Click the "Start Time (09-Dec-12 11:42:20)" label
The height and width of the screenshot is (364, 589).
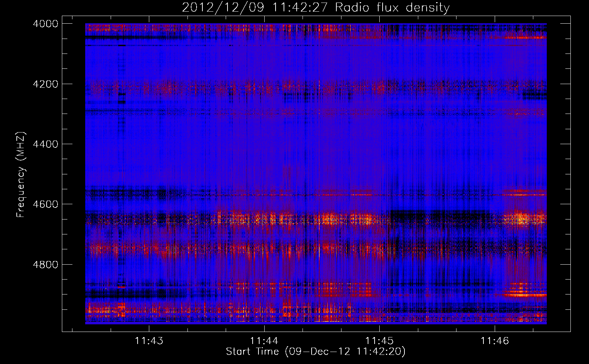(x=316, y=352)
